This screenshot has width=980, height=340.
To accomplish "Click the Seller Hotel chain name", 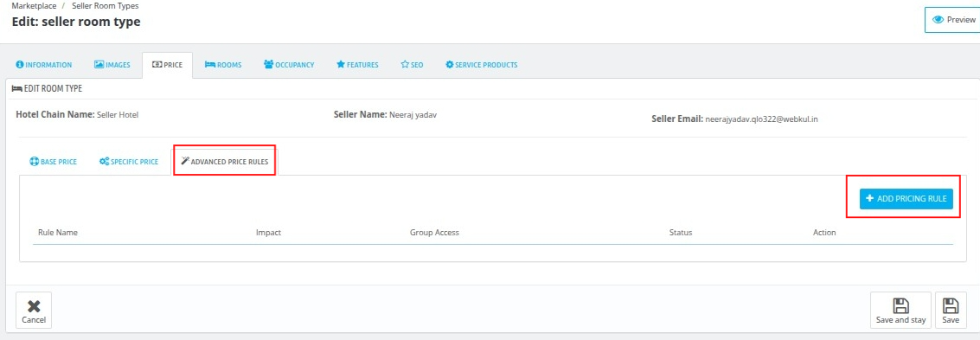I will pyautogui.click(x=118, y=115).
